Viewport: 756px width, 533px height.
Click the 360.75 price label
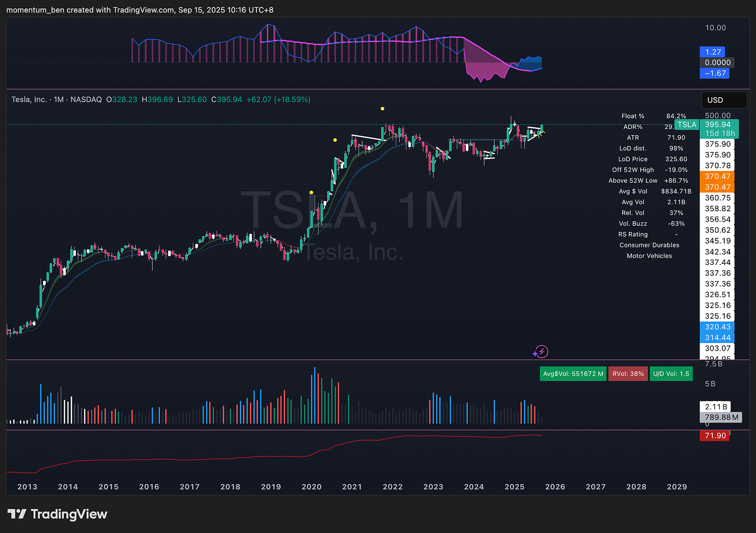coord(718,198)
